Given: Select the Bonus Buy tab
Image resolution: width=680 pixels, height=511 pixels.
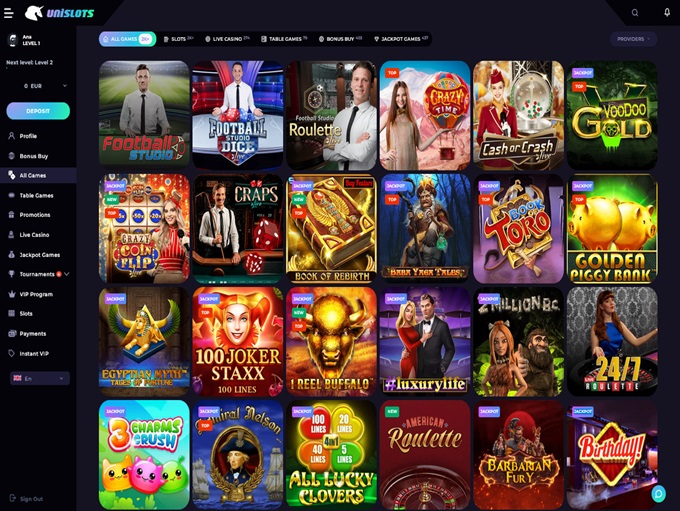Looking at the screenshot, I should click(340, 39).
